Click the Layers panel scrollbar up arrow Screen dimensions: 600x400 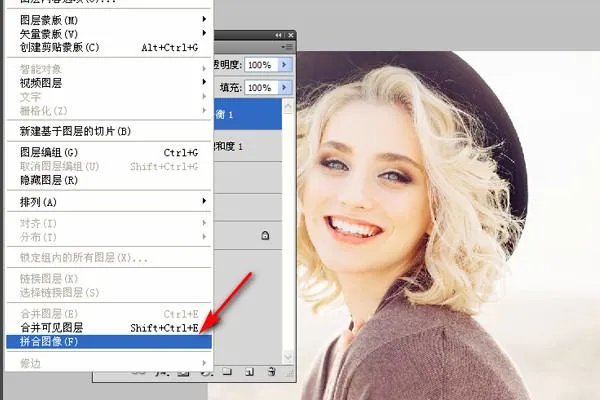[x=288, y=106]
